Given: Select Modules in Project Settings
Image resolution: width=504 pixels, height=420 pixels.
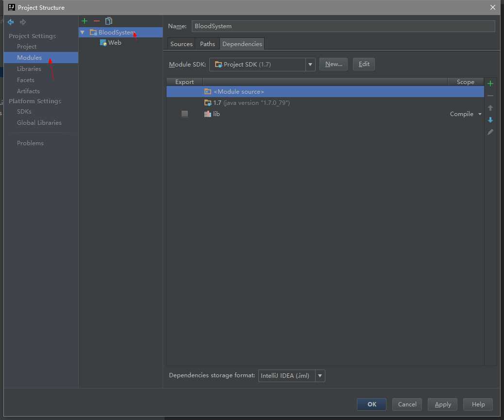Looking at the screenshot, I should 41,57.
